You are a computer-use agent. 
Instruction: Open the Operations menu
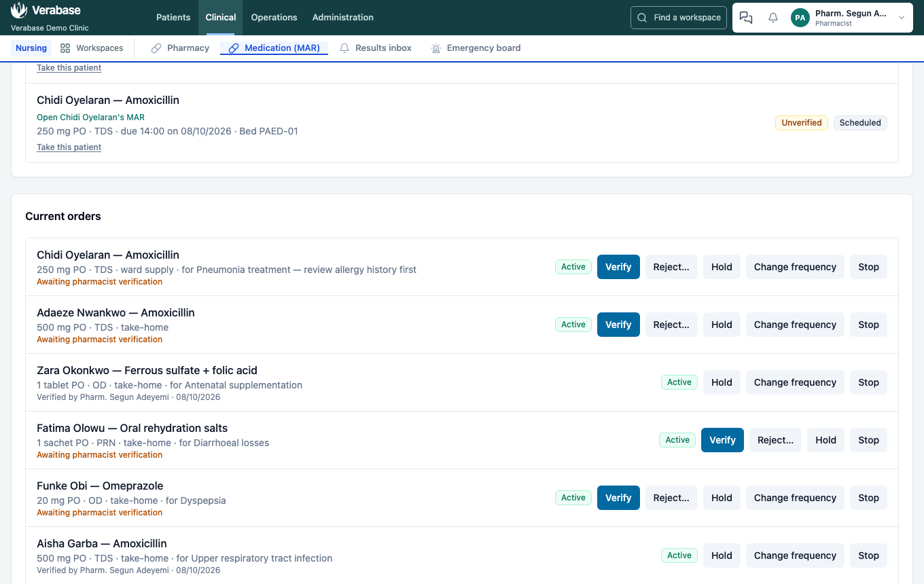pyautogui.click(x=274, y=18)
